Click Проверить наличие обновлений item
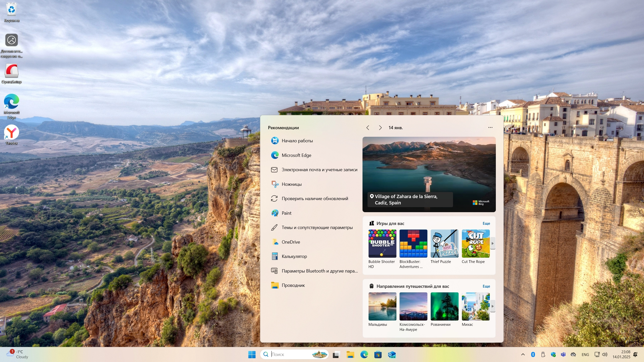 315,199
